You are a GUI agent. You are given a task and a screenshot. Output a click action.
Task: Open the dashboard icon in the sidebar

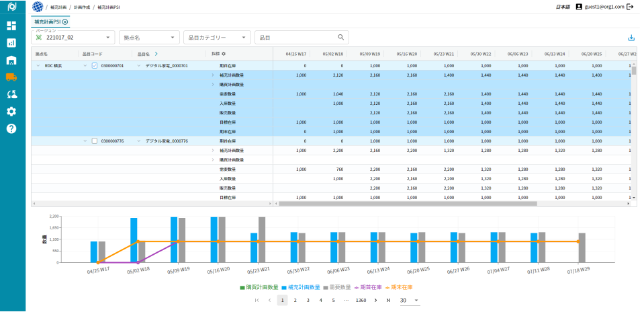11,26
